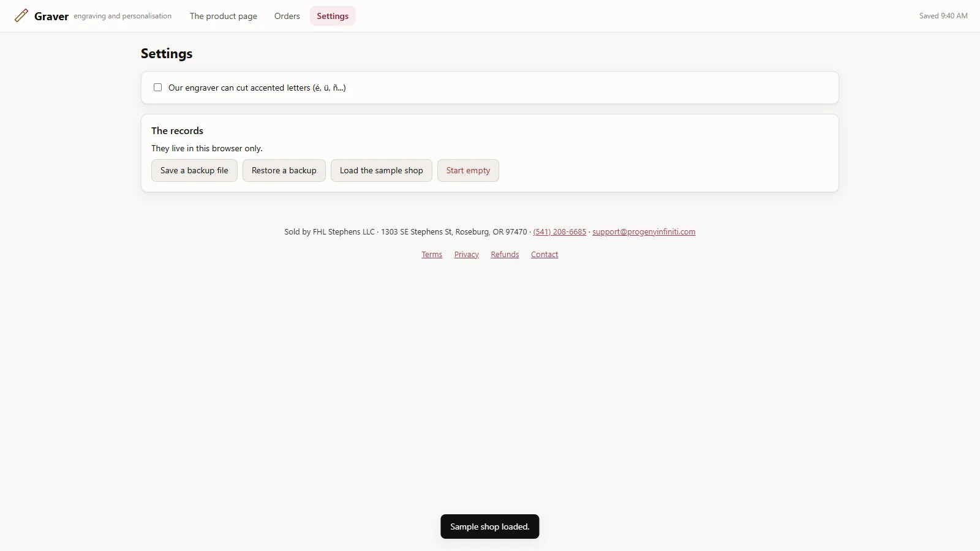Open The product page tab
Screen dimensions: 980x551
pos(224,16)
